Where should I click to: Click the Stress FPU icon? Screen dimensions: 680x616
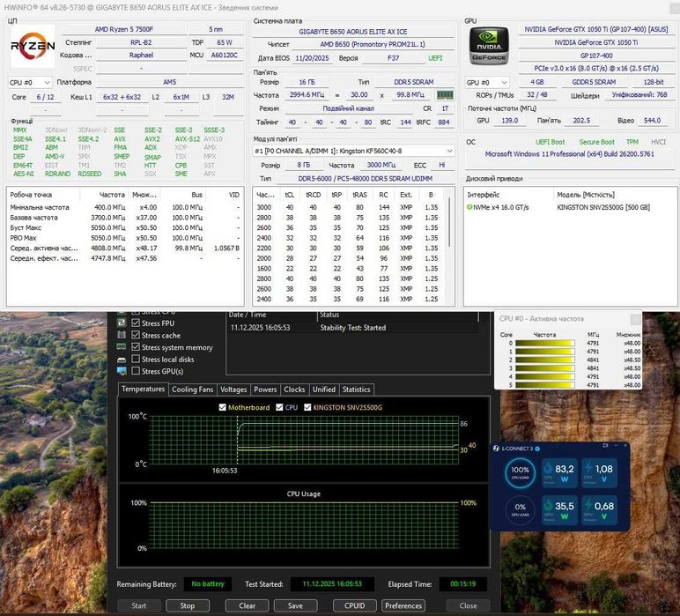(x=122, y=323)
